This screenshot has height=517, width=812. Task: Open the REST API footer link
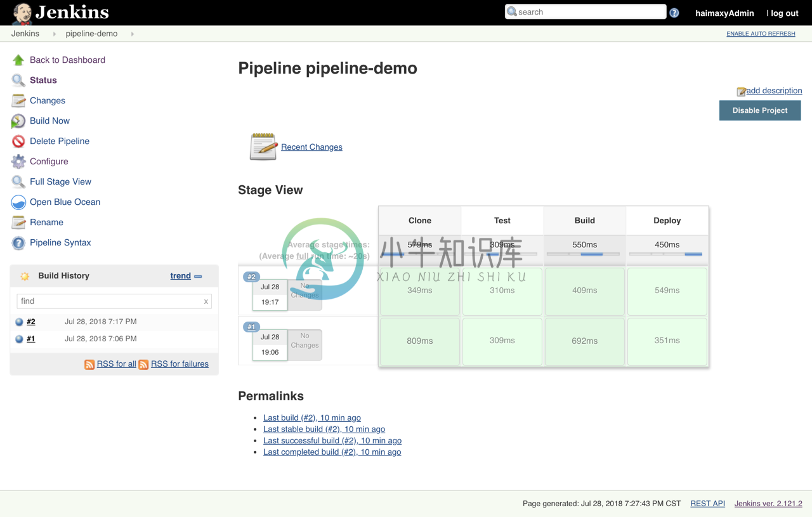707,504
